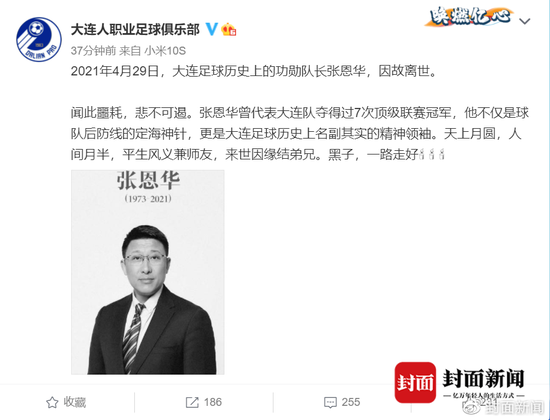
Task: Open the Dalian Pro club avatar logo
Action: coord(39,40)
